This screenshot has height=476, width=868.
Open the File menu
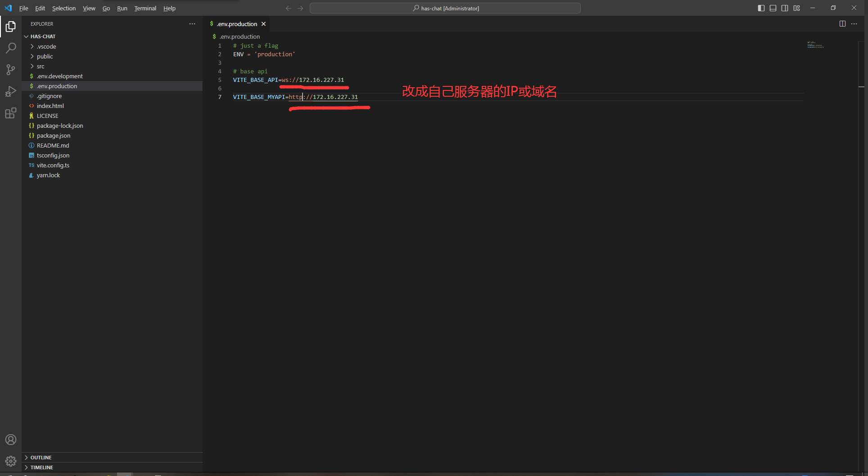[x=23, y=8]
